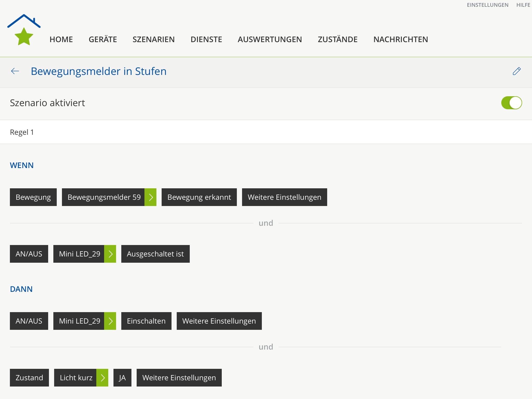Open EINSTELLUNGEN at the top right
The width and height of the screenshot is (532, 399).
point(487,5)
